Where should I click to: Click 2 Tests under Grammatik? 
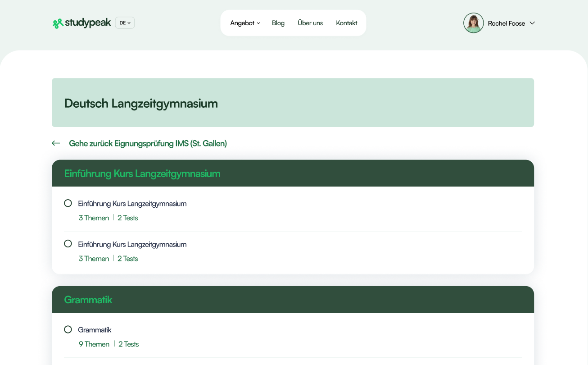click(129, 344)
